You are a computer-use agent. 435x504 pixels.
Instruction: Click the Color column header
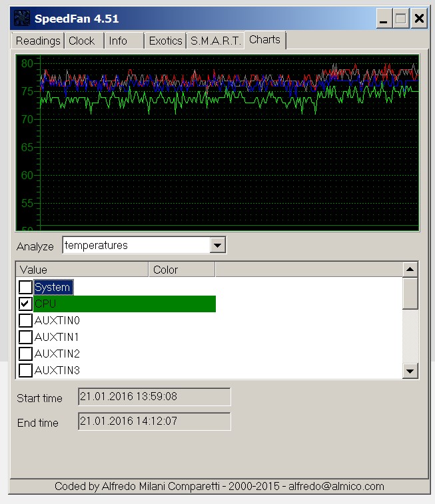pyautogui.click(x=182, y=270)
